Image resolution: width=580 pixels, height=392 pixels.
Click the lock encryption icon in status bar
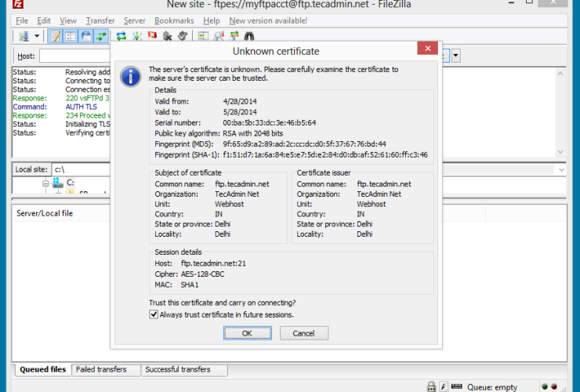point(431,386)
